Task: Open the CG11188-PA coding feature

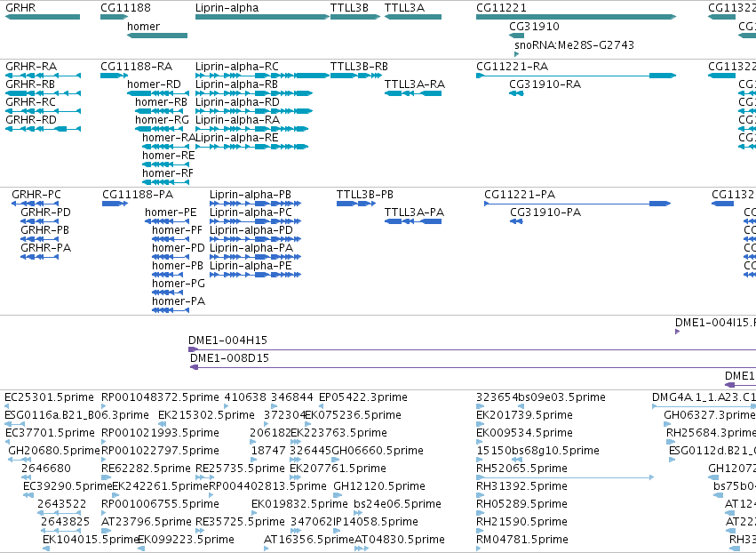Action: 115,204
